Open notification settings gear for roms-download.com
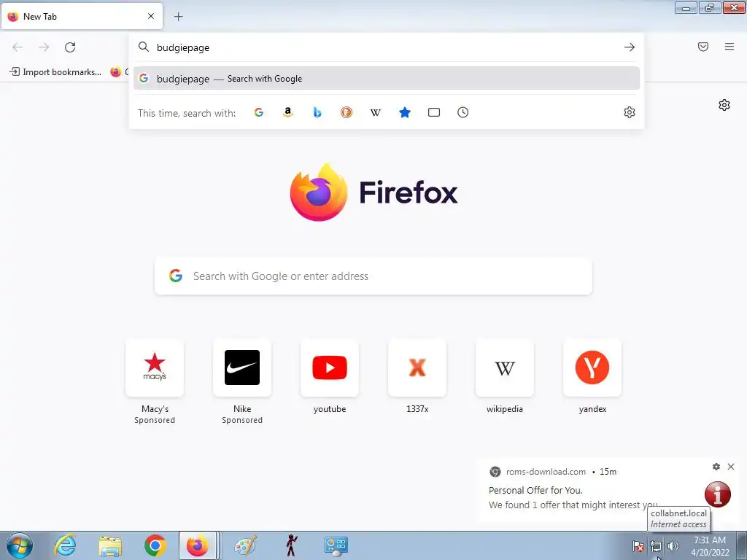This screenshot has height=560, width=747. tap(716, 467)
